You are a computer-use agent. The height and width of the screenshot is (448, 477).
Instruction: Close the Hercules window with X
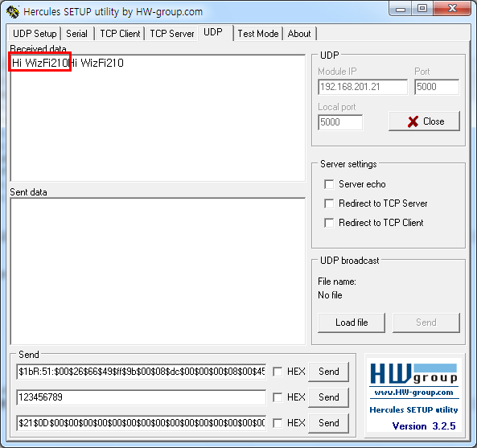tap(452, 9)
